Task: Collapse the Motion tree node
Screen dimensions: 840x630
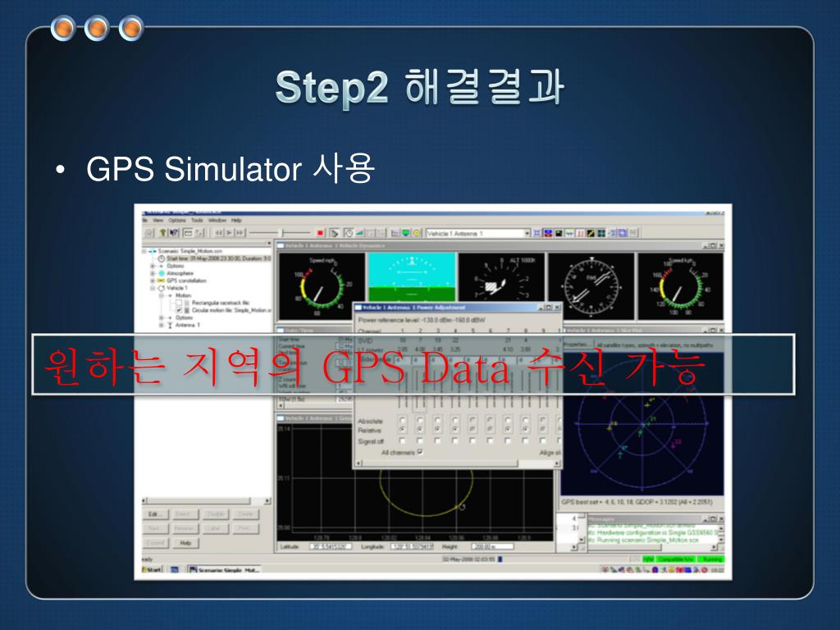Action: coord(161,295)
